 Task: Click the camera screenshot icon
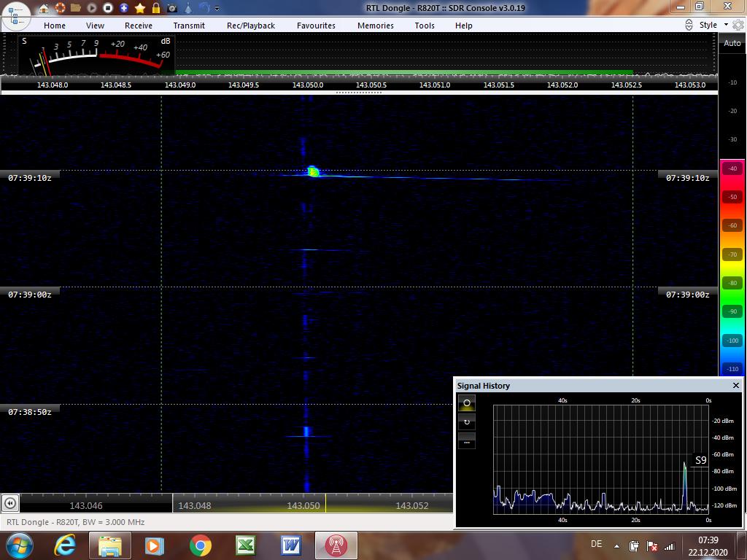coord(172,7)
